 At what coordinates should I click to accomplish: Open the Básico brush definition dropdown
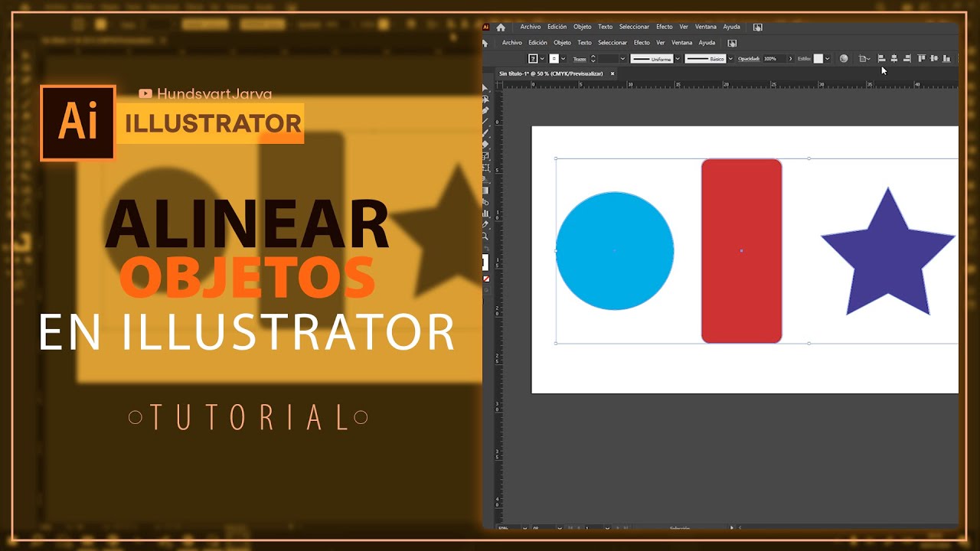(x=730, y=58)
